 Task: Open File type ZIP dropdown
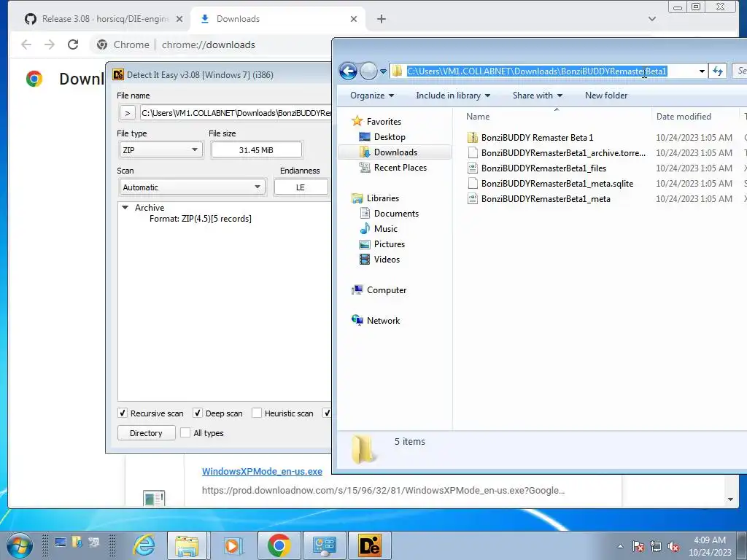coord(160,150)
